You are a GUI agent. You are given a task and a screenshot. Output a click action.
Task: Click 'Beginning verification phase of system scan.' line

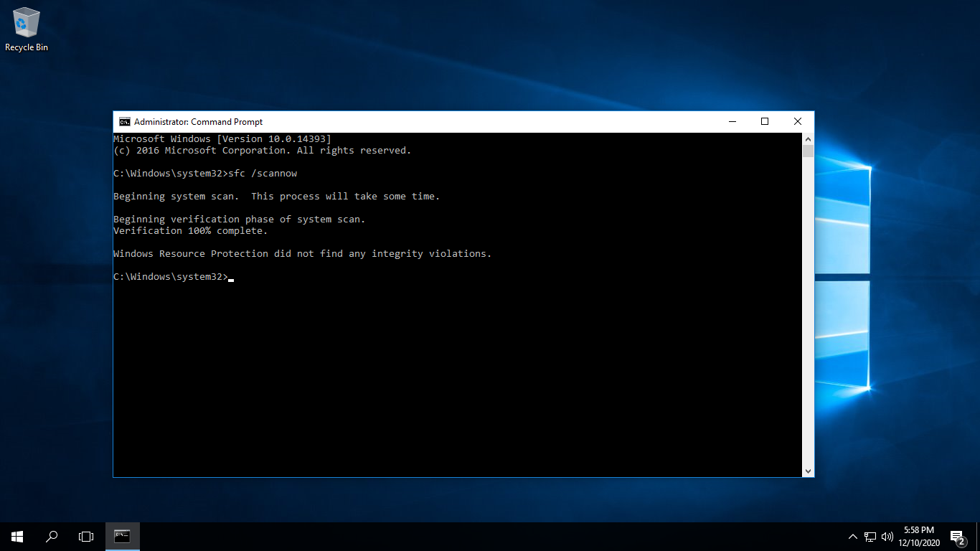240,220
